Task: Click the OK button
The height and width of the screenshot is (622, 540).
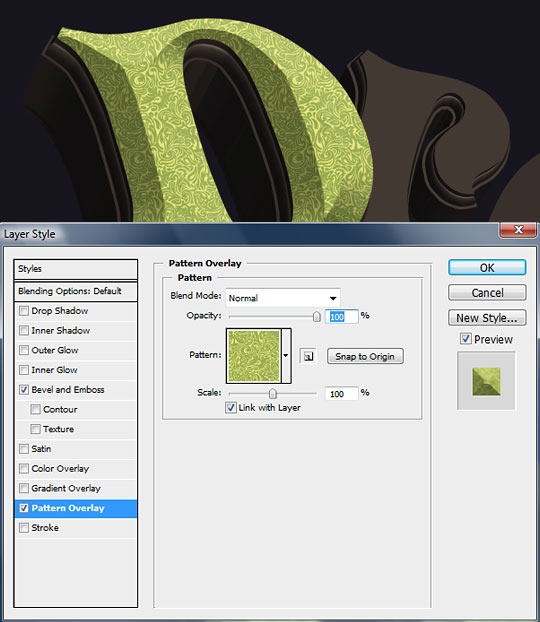Action: pyautogui.click(x=487, y=268)
